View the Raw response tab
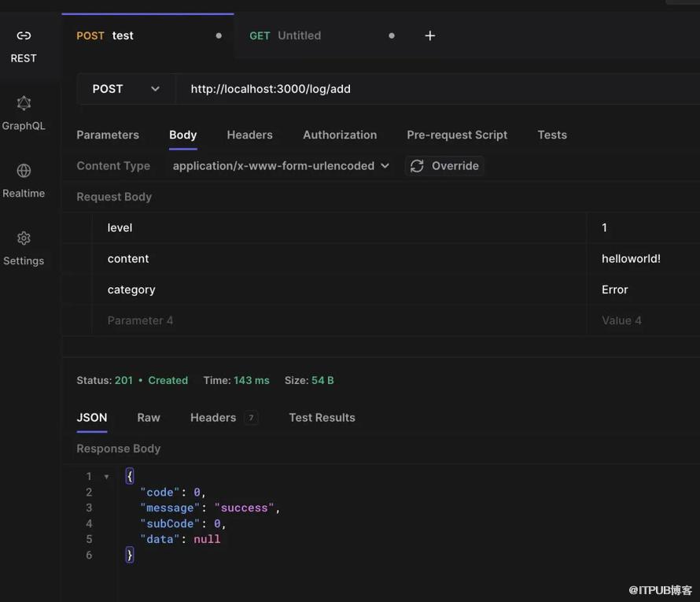 coord(149,418)
